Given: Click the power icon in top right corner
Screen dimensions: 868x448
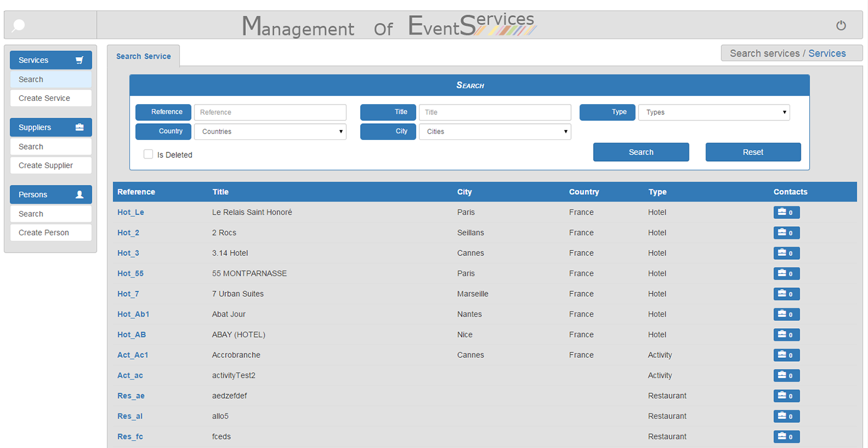Looking at the screenshot, I should 841,25.
